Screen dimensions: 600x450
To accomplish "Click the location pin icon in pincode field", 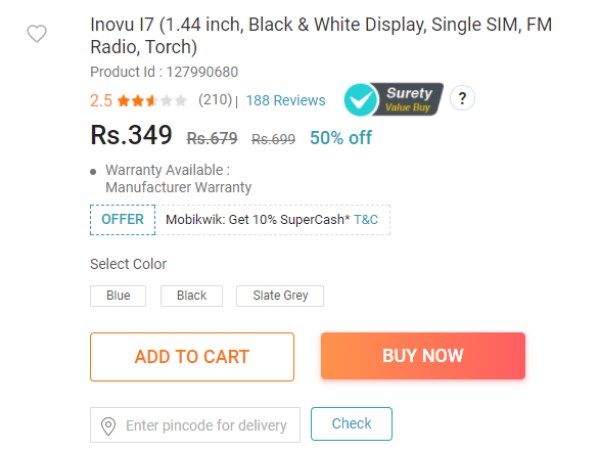I will pos(108,426).
